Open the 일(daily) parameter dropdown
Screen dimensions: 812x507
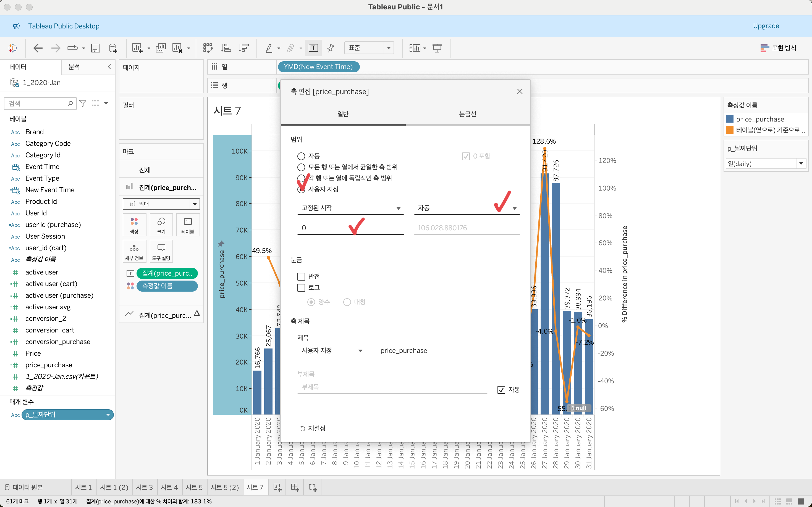[801, 164]
